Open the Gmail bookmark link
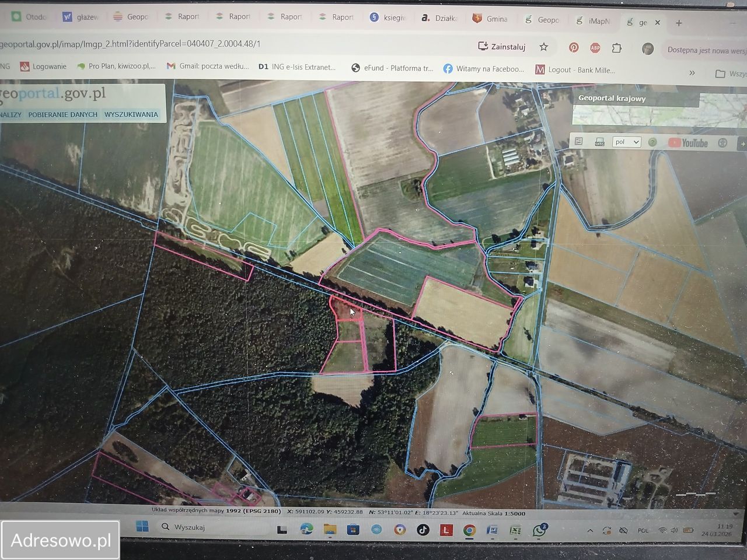747x560 pixels. (x=208, y=66)
